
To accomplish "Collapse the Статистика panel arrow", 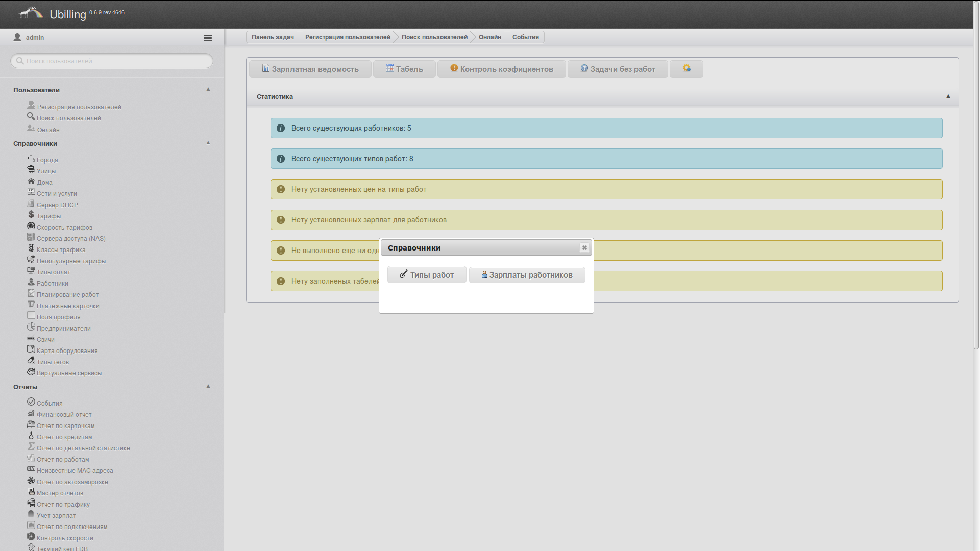I will point(948,96).
